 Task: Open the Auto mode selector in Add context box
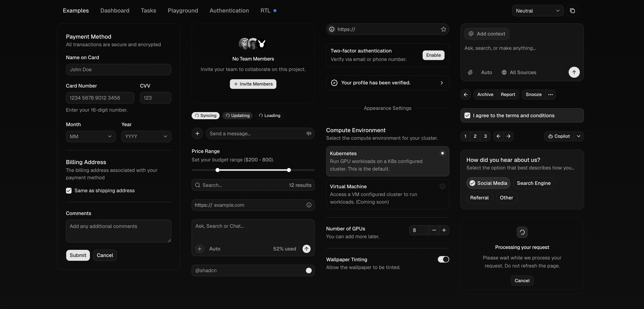(x=487, y=72)
